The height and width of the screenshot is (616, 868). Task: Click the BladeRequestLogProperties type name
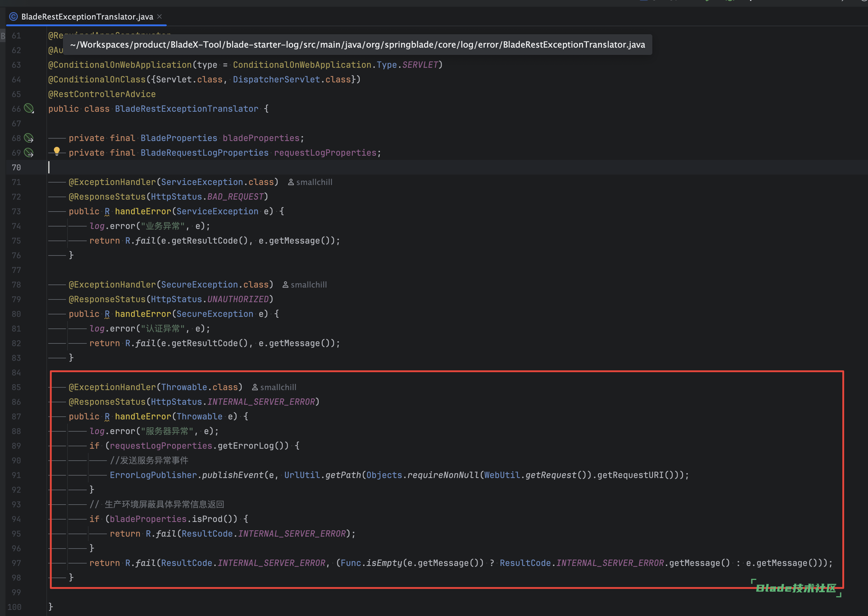coord(204,153)
